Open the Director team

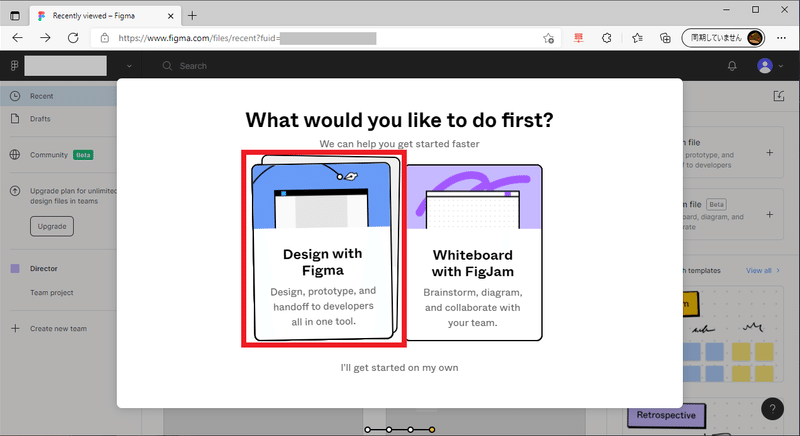[43, 268]
